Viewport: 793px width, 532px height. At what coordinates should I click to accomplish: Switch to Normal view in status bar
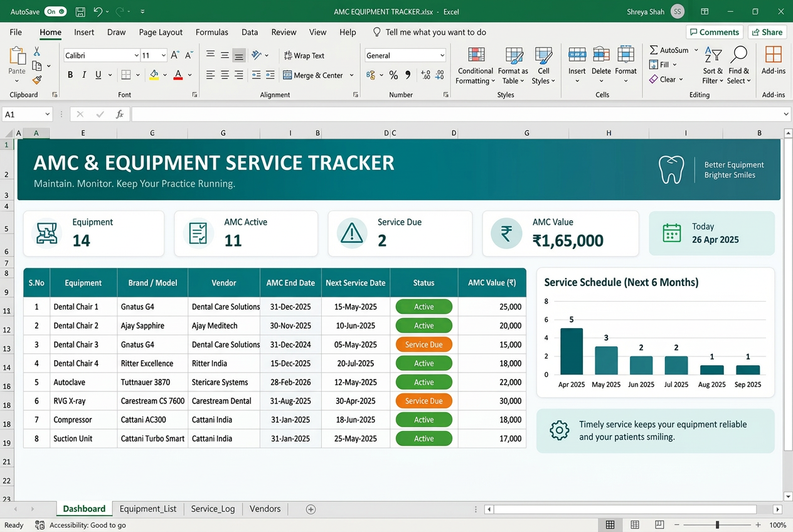tap(610, 524)
